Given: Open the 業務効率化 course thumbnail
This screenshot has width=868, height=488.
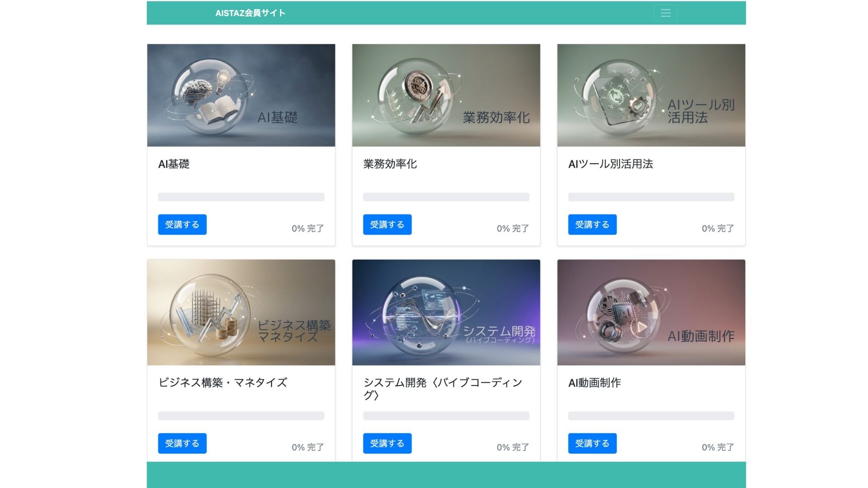Looking at the screenshot, I should point(446,95).
